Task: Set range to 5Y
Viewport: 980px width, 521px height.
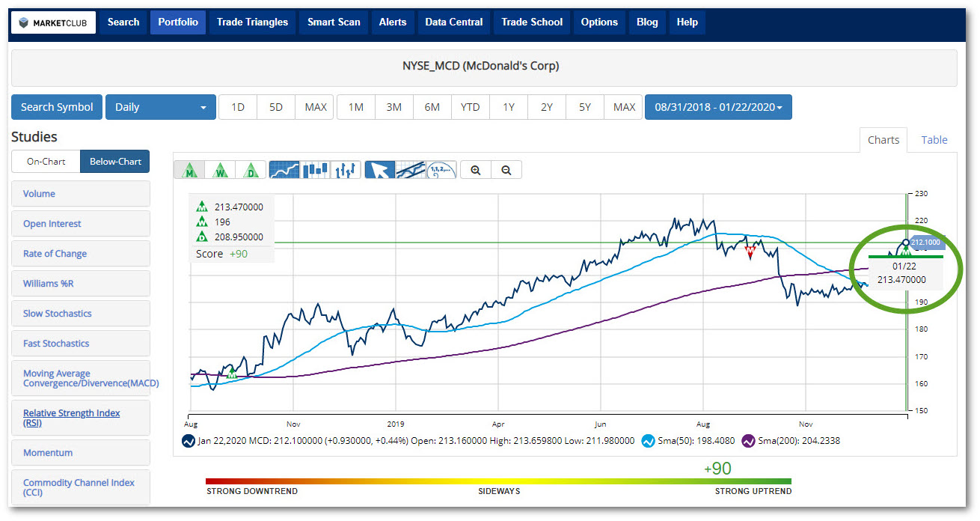Action: 585,107
